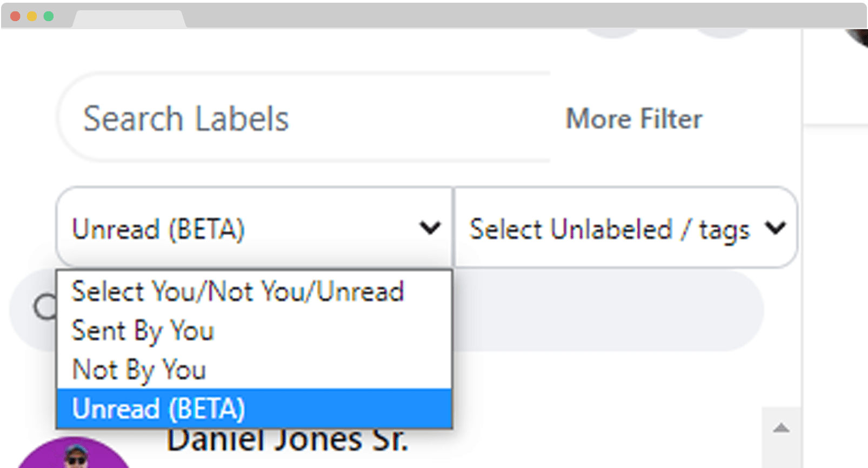The height and width of the screenshot is (468, 868).
Task: Focus the Search Labels input field
Action: [x=303, y=119]
